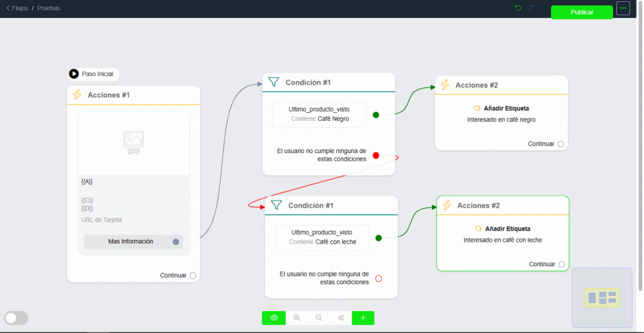Click the undo arrow icon
Viewport: 644px width, 333px height.
pos(518,8)
